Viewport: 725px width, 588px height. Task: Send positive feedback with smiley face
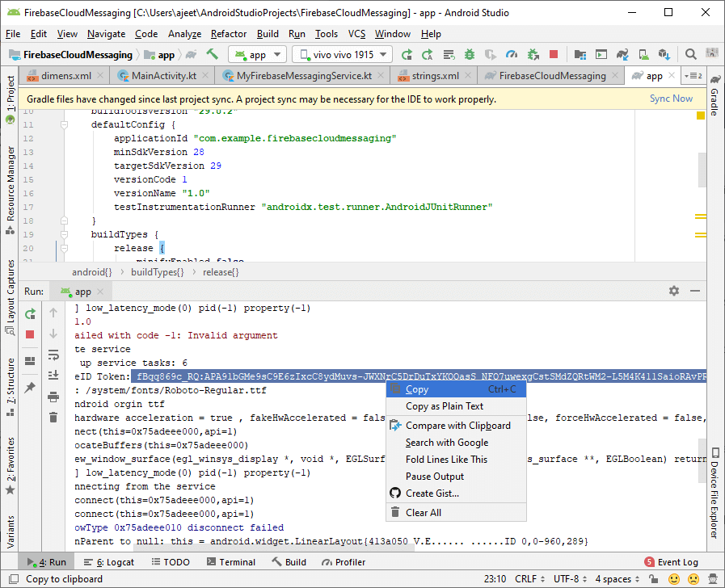[x=674, y=579]
